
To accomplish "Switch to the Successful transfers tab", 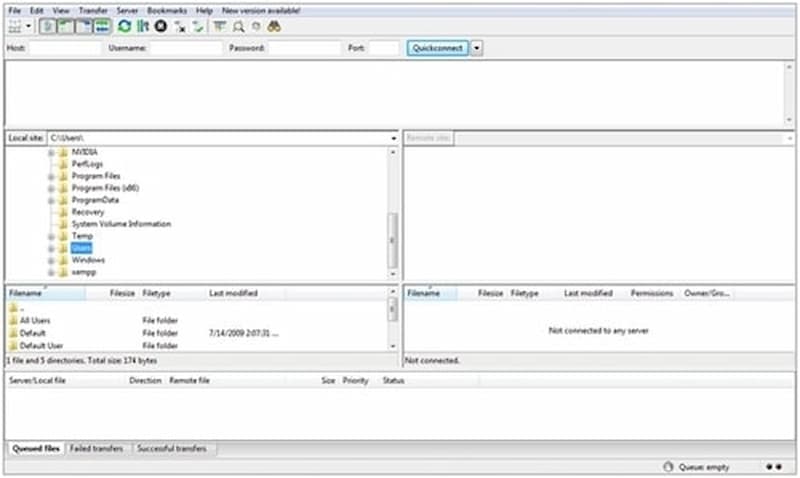I will point(172,449).
